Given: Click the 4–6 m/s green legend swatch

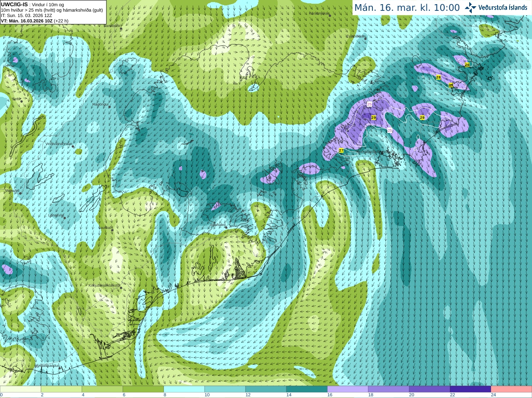Looking at the screenshot, I should click(x=102, y=389).
